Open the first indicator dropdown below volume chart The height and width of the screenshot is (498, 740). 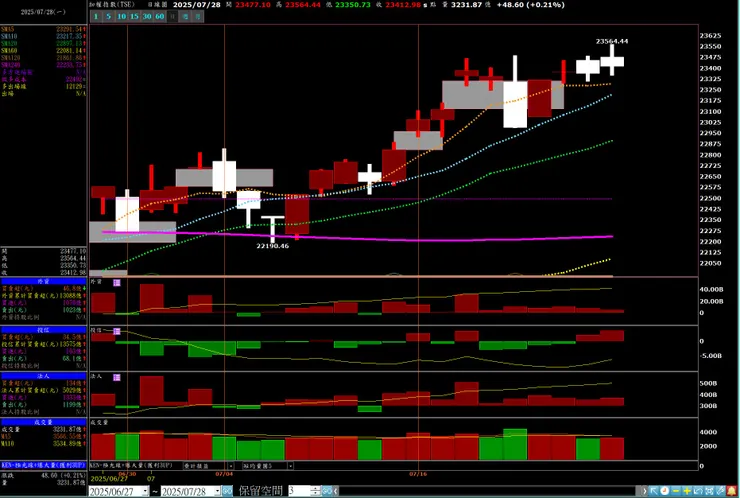231,466
